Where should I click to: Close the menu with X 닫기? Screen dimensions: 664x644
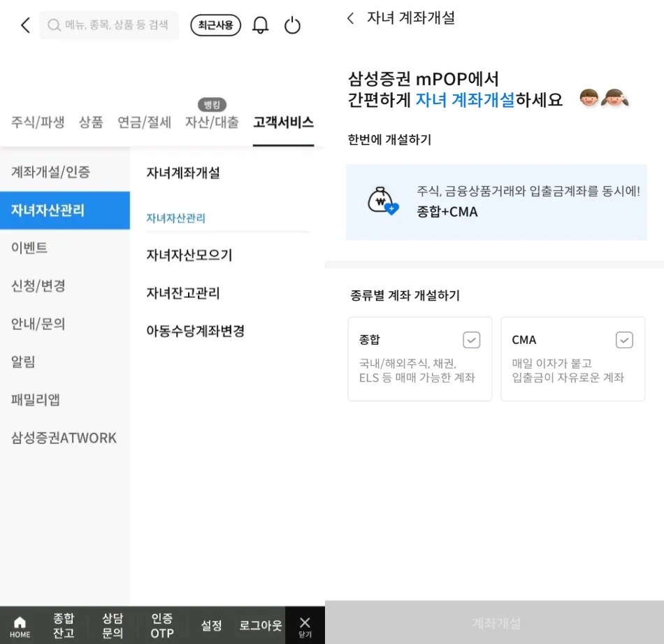pyautogui.click(x=305, y=627)
